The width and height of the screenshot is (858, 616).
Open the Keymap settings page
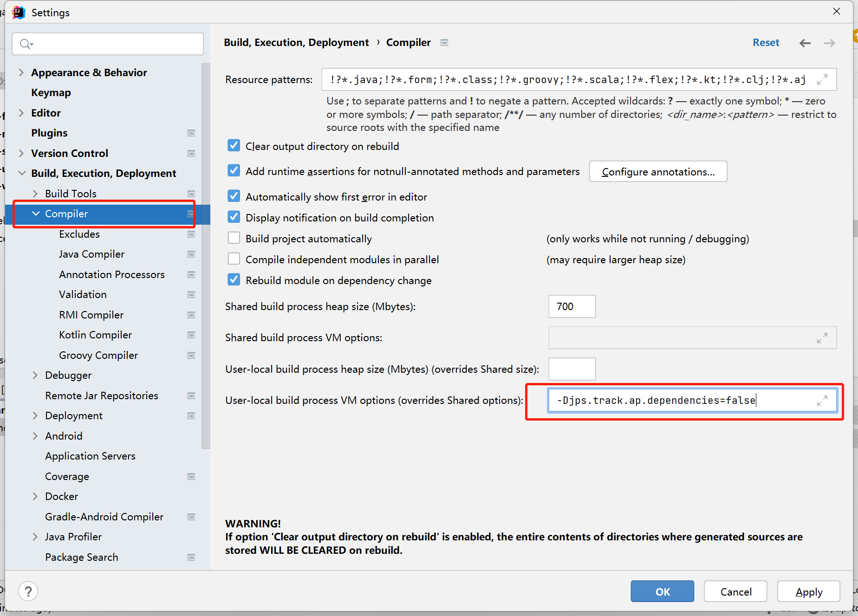coord(51,93)
